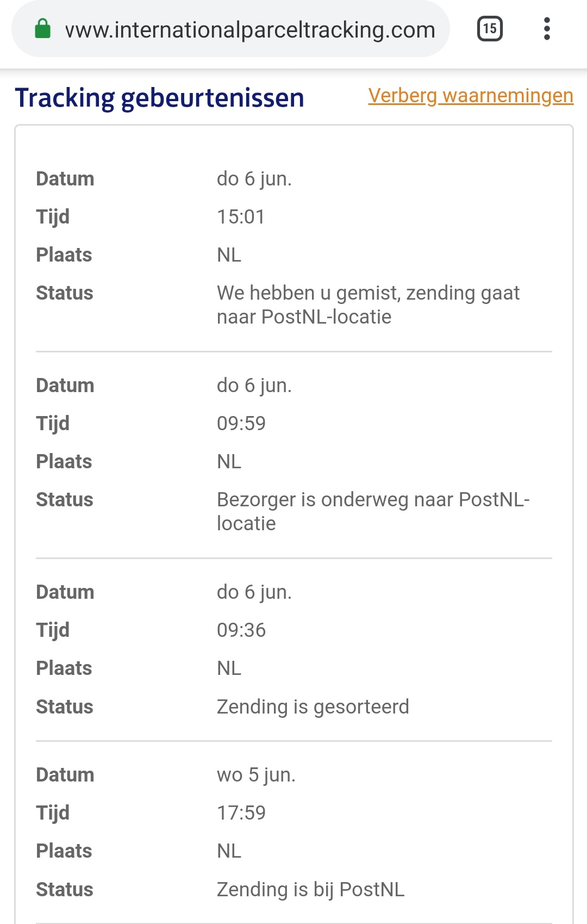This screenshot has height=924, width=587.
Task: Tap the 09:59 time entry
Action: [x=241, y=424]
